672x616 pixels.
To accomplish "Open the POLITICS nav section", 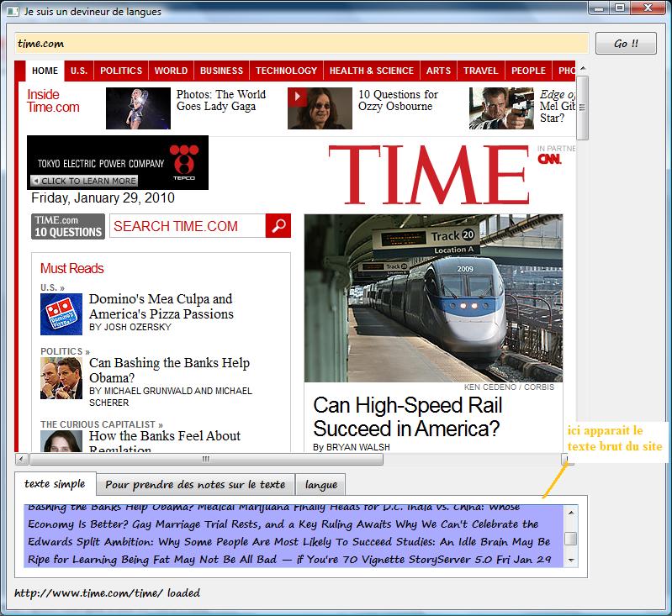I will point(121,71).
